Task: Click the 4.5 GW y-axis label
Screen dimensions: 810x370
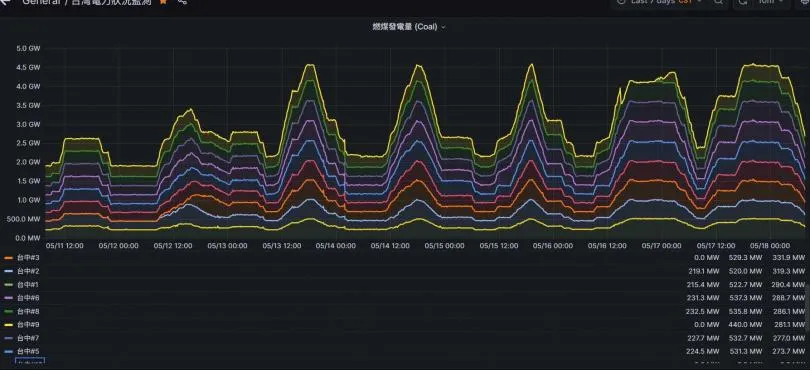Action: [x=28, y=68]
